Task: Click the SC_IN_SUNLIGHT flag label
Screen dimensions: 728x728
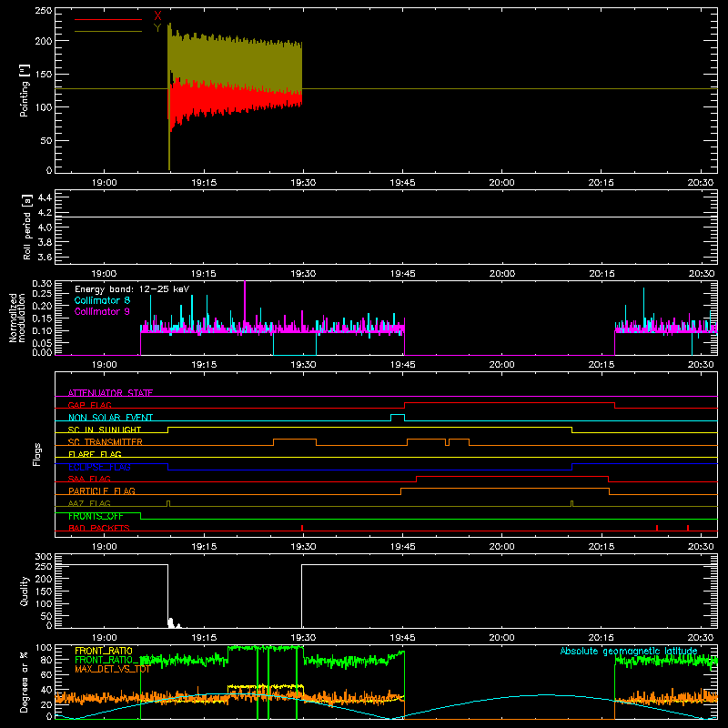Action: [105, 430]
